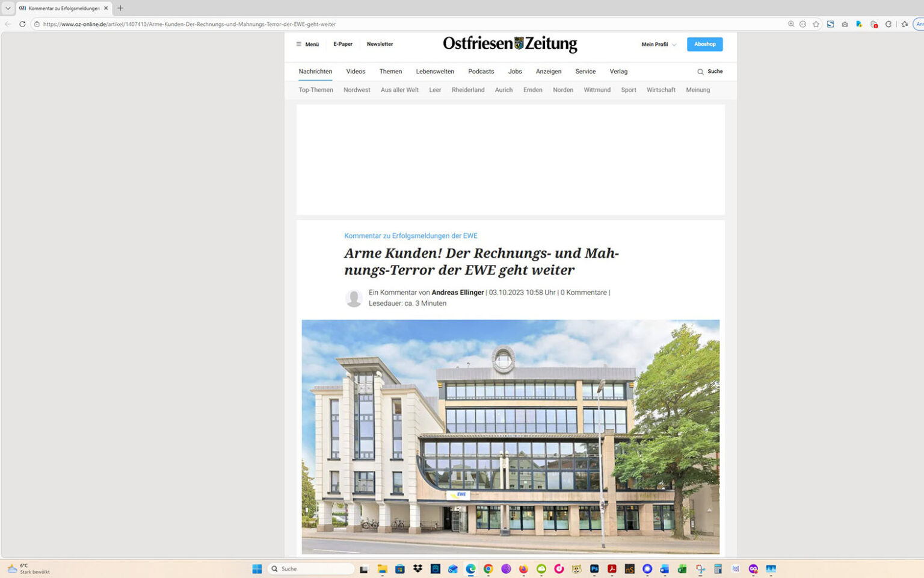Open the favorites list flyout
Image resolution: width=924 pixels, height=578 pixels.
coord(905,24)
